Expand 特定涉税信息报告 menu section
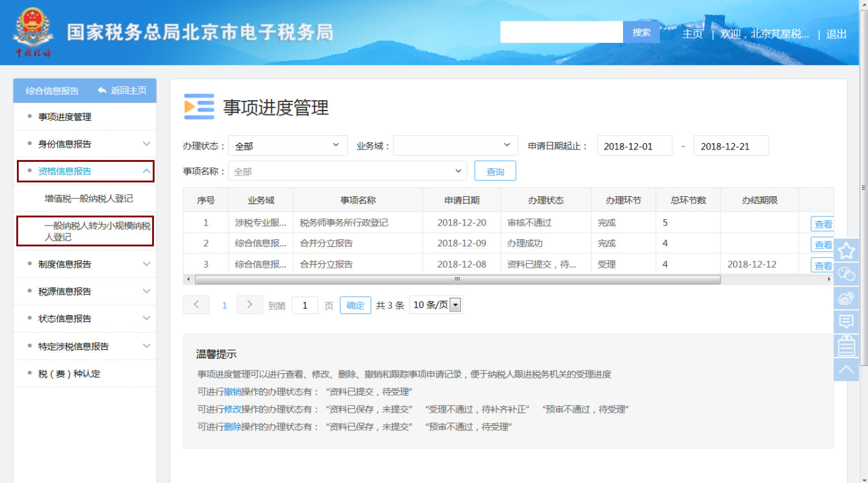The image size is (868, 483). [x=85, y=346]
